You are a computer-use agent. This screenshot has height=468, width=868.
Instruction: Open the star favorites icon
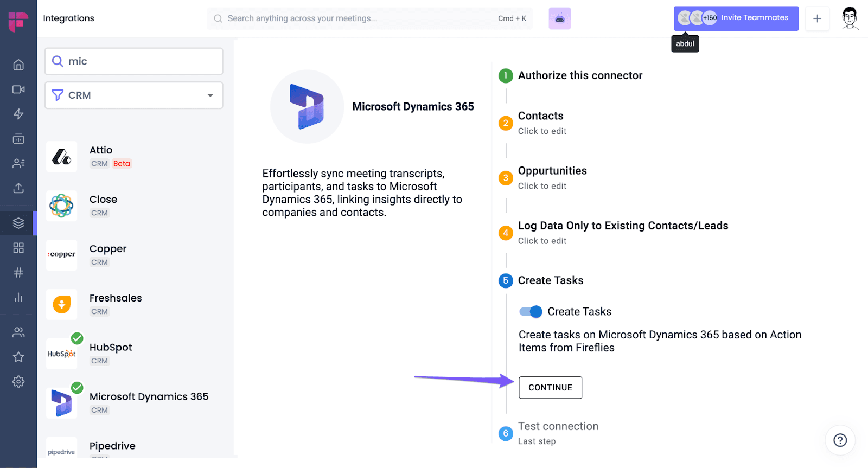[18, 357]
